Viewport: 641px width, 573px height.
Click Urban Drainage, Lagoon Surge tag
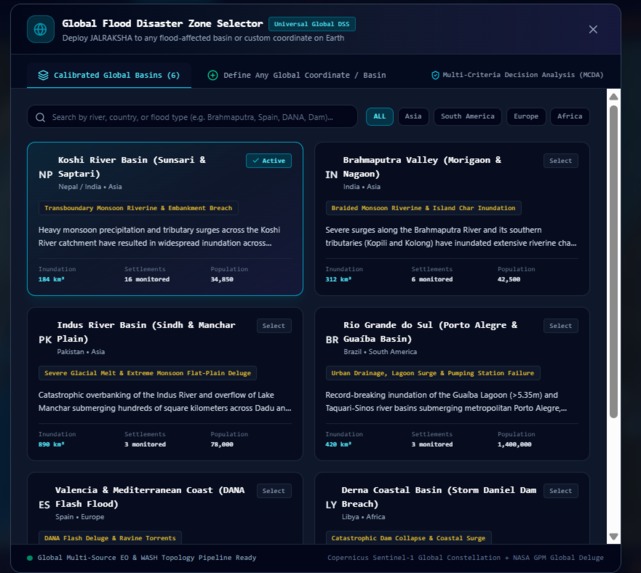[x=433, y=373]
